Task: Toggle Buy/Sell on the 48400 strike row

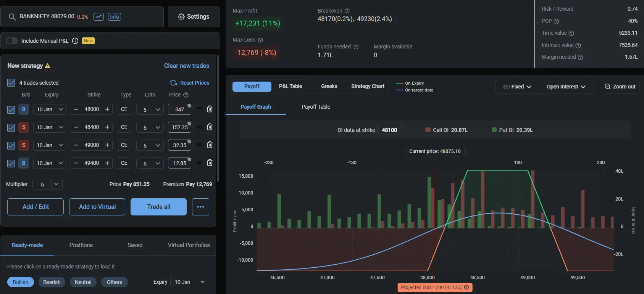Action: 24,127
